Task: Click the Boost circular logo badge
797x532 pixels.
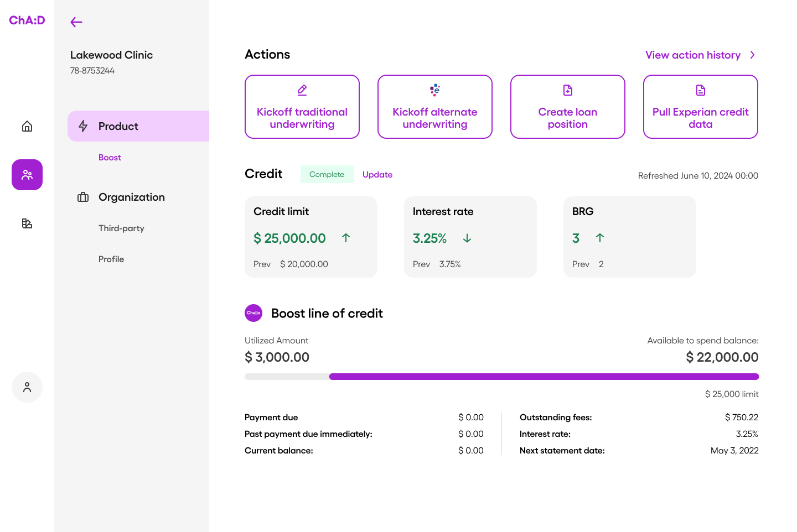Action: click(x=253, y=313)
